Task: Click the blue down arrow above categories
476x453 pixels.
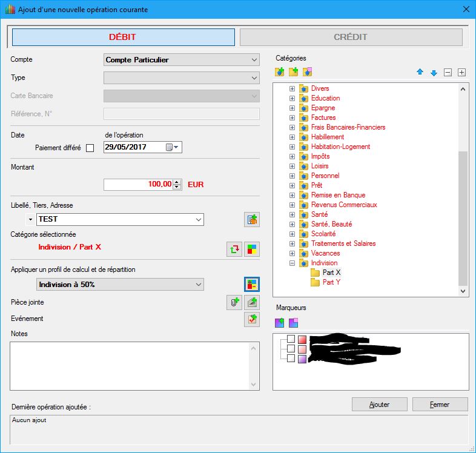Action: pyautogui.click(x=434, y=73)
